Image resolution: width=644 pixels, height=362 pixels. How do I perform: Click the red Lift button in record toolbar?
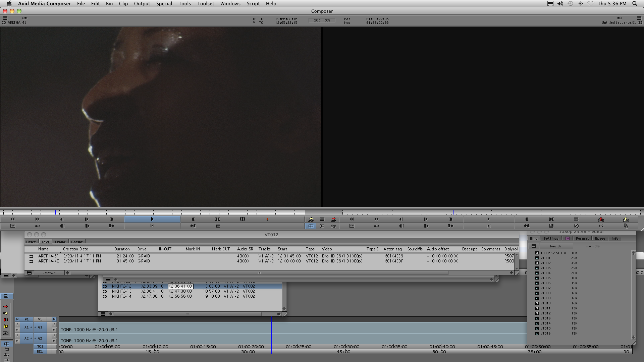(601, 219)
